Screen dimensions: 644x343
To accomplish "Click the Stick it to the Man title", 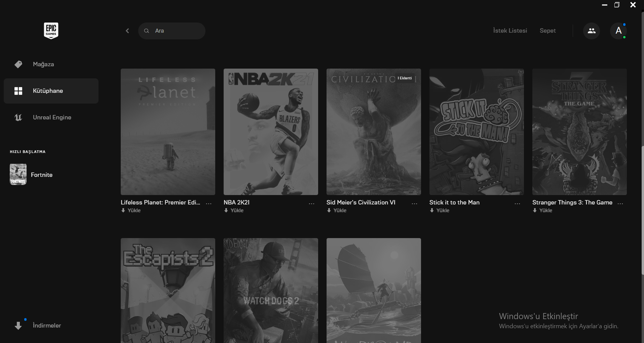I will (454, 202).
